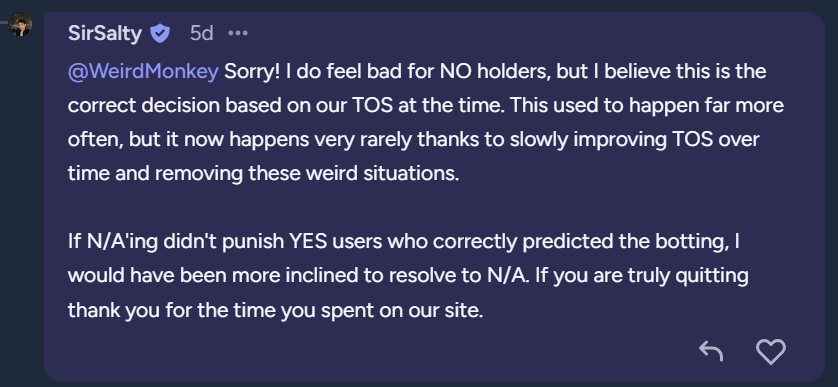
Task: Click the line beginning 'correct decision based on'
Action: pos(425,105)
